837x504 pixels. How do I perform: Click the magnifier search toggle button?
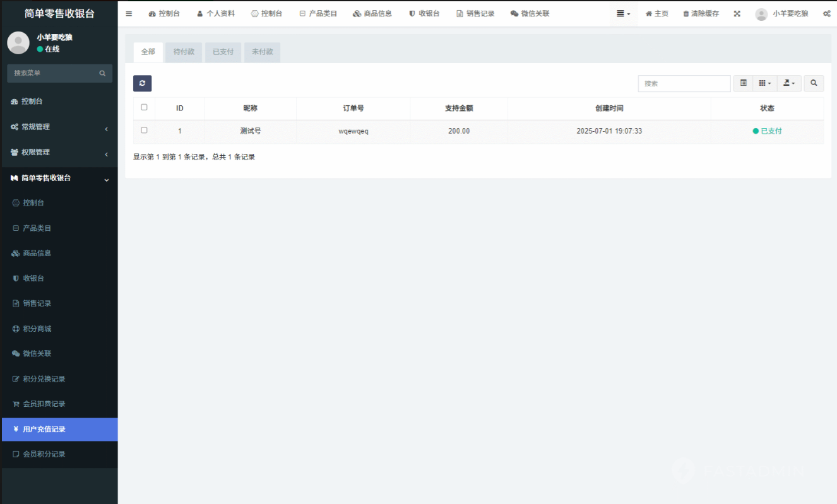814,83
